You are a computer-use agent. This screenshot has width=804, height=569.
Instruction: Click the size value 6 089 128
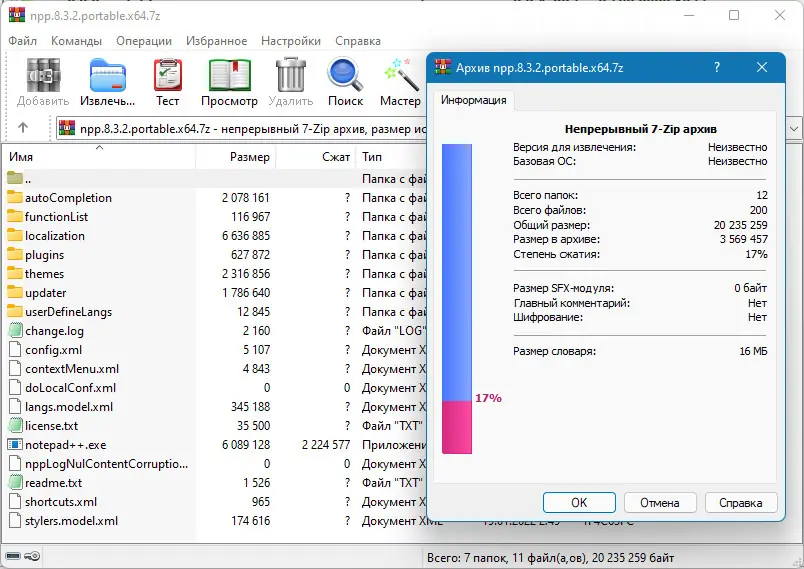246,444
